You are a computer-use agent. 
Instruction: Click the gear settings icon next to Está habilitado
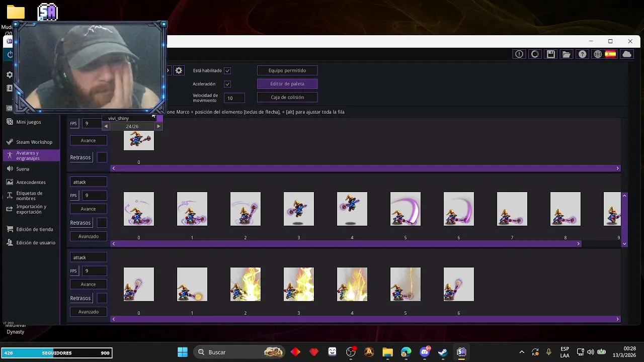pyautogui.click(x=179, y=70)
